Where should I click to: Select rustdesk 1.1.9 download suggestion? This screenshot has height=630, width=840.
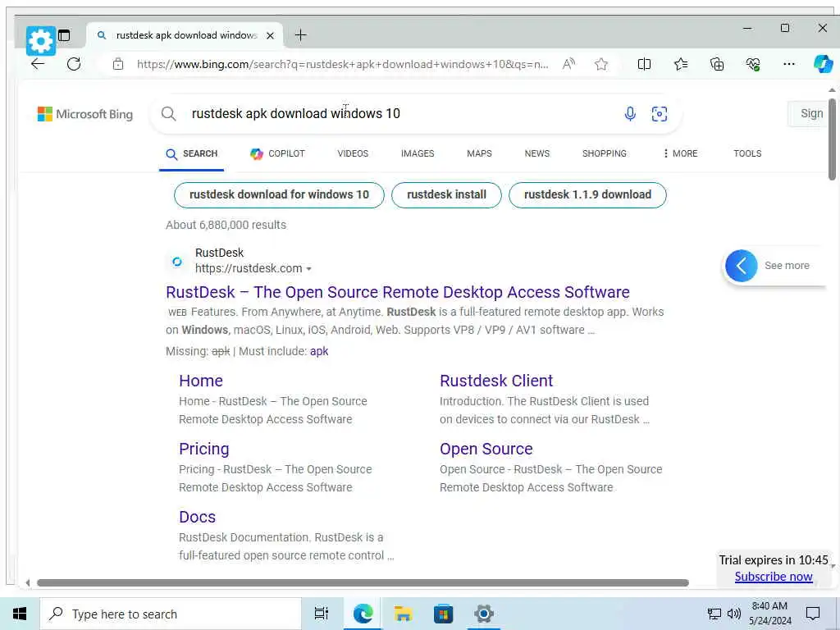587,195
